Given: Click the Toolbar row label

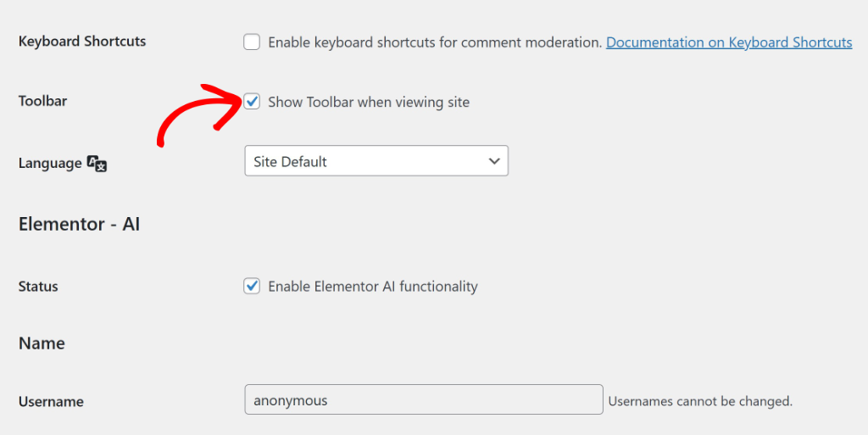Looking at the screenshot, I should coord(42,101).
